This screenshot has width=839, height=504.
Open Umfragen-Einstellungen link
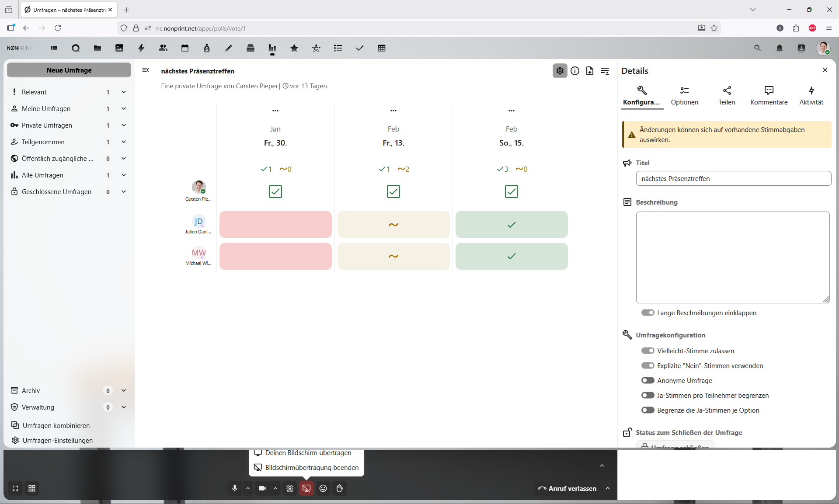pyautogui.click(x=57, y=440)
